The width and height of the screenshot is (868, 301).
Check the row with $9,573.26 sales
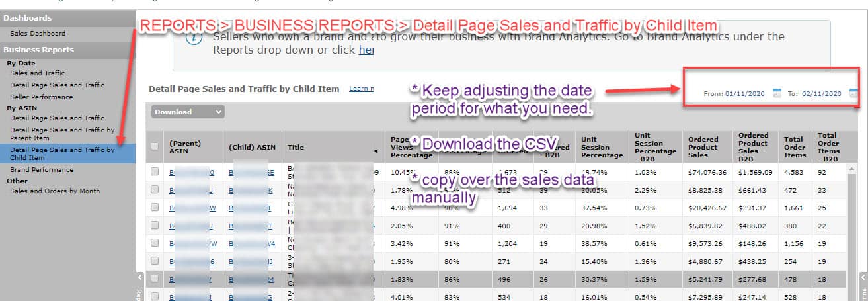[x=155, y=243]
